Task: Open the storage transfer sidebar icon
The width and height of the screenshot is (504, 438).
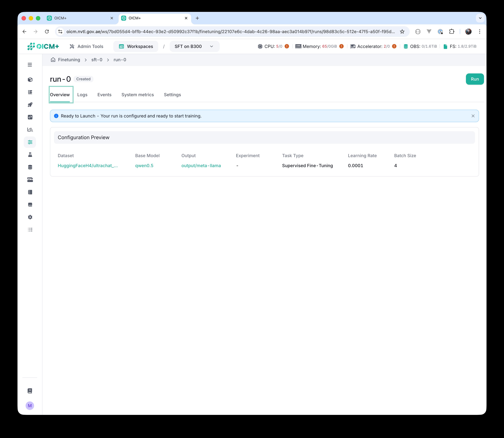Action: coord(30,180)
